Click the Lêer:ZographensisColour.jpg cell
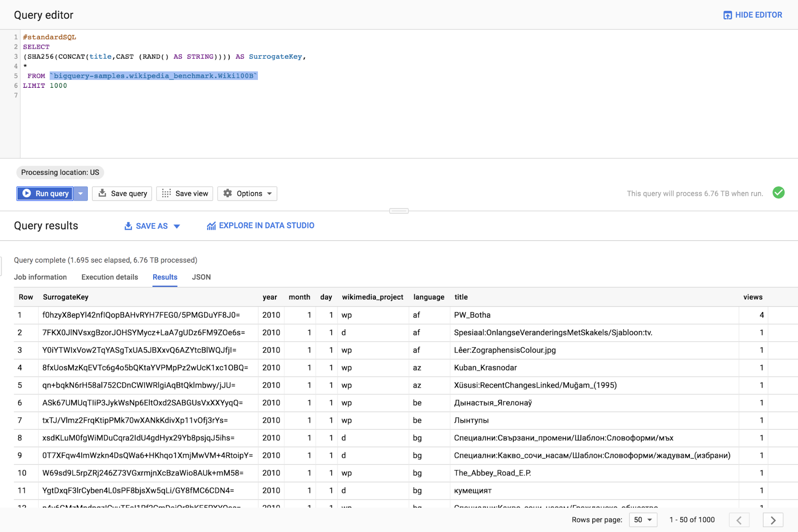 (x=505, y=350)
